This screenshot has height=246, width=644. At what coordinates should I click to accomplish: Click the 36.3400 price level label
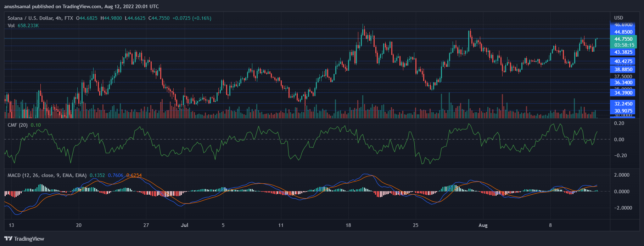coord(623,82)
